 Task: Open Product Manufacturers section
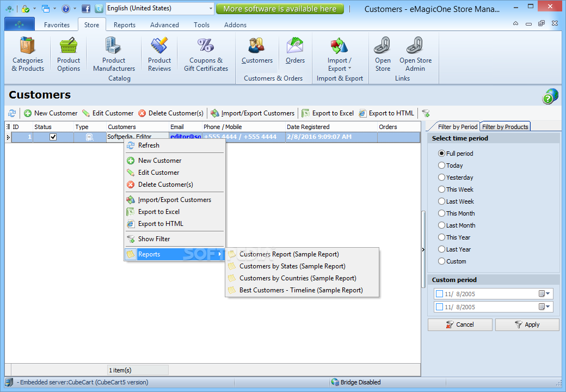click(x=114, y=54)
